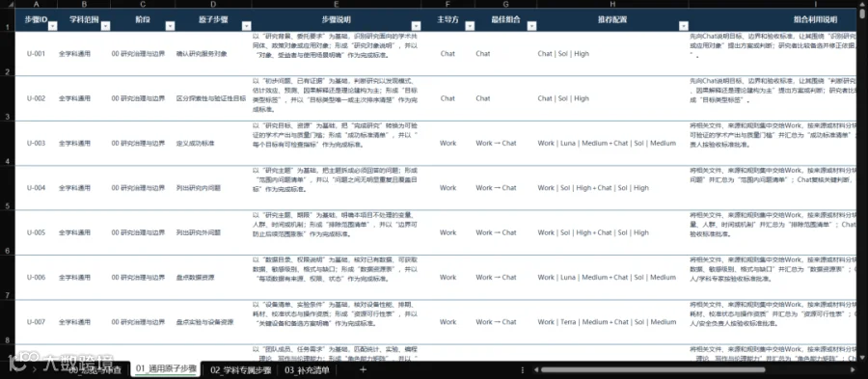Select row 7 header
The image size is (868, 379).
coord(7,278)
